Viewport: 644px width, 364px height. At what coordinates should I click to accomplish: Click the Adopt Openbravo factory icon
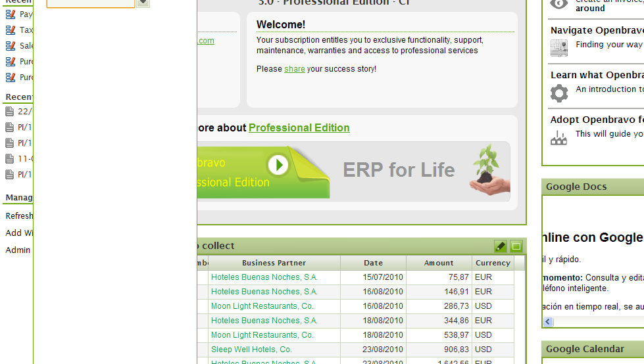tap(558, 138)
